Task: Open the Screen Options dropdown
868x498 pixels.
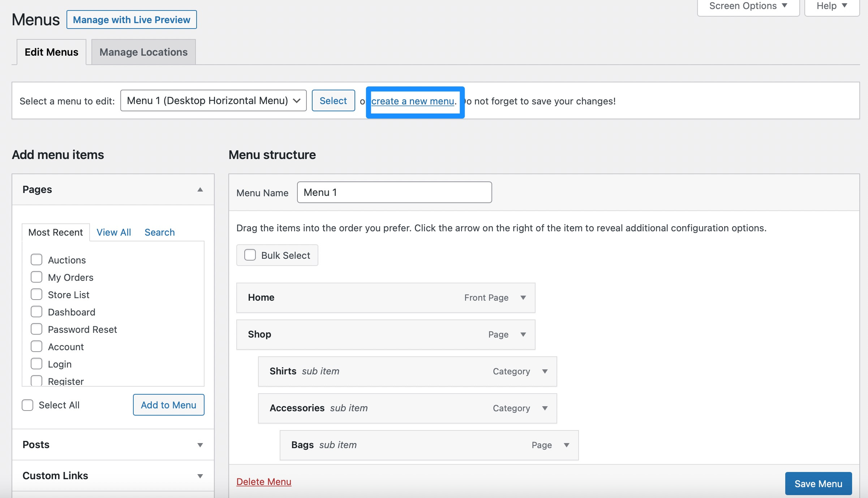Action: 747,6
